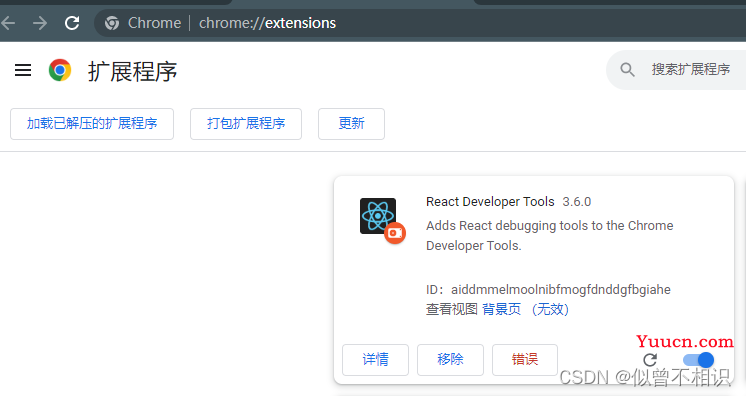Reload the page using the browser refresh icon
The width and height of the screenshot is (746, 396).
pos(72,23)
